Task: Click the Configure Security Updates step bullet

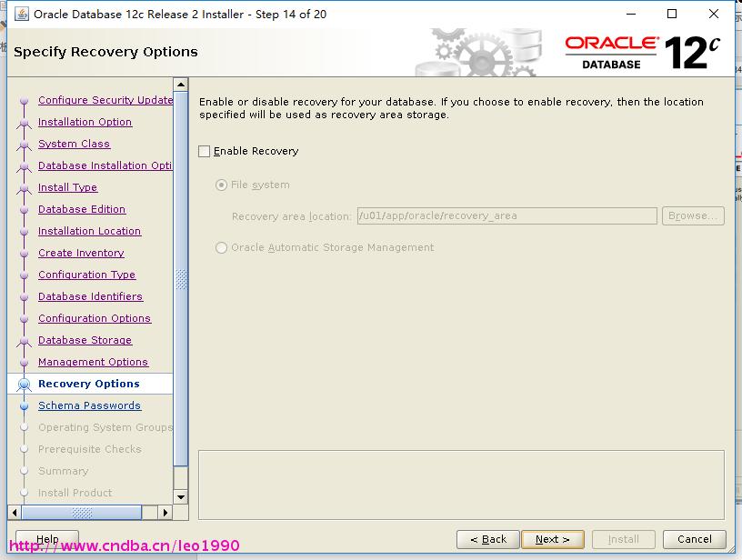Action: pyautogui.click(x=25, y=101)
